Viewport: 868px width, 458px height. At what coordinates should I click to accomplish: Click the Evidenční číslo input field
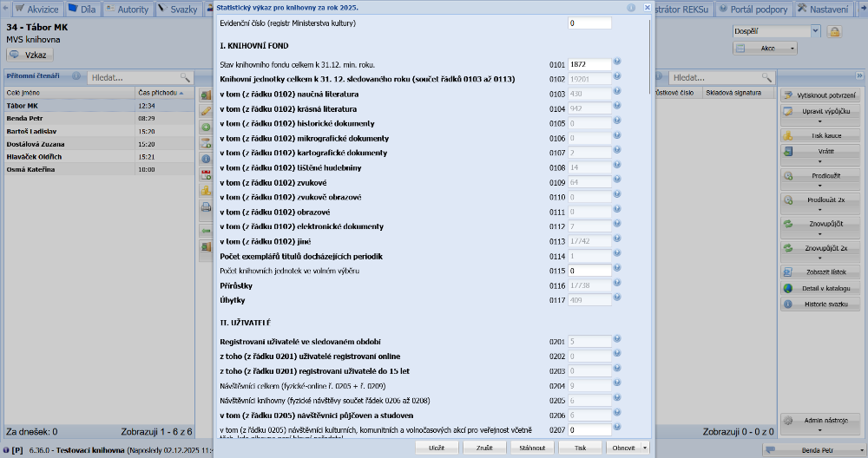[x=589, y=23]
